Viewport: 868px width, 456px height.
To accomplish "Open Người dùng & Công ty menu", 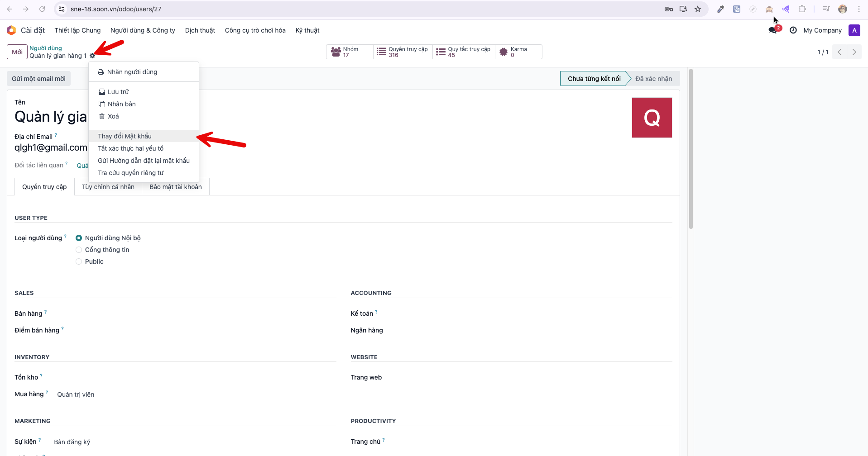I will [143, 30].
